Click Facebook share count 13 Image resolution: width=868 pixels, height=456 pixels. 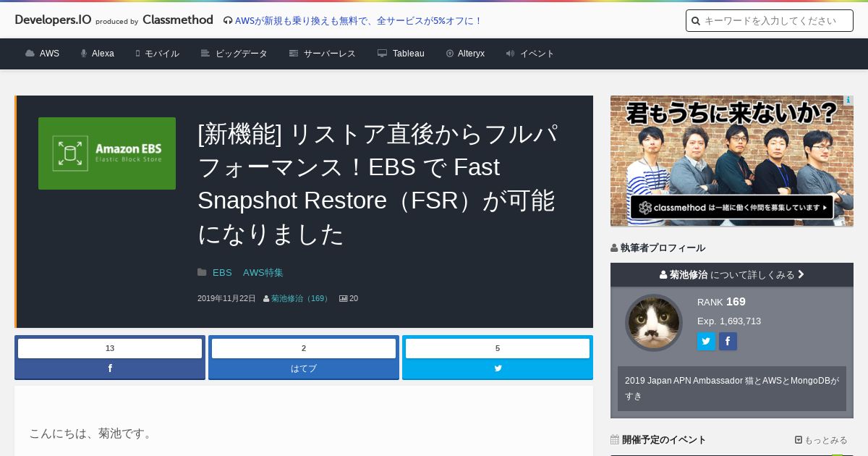[110, 348]
